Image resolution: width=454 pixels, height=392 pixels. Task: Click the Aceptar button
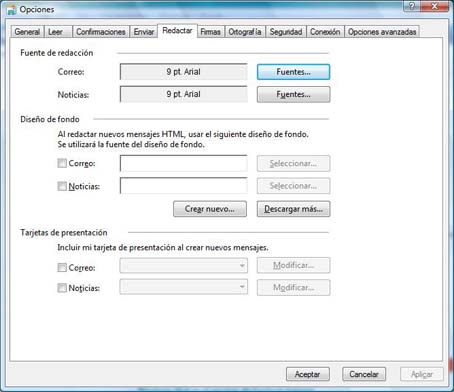308,374
